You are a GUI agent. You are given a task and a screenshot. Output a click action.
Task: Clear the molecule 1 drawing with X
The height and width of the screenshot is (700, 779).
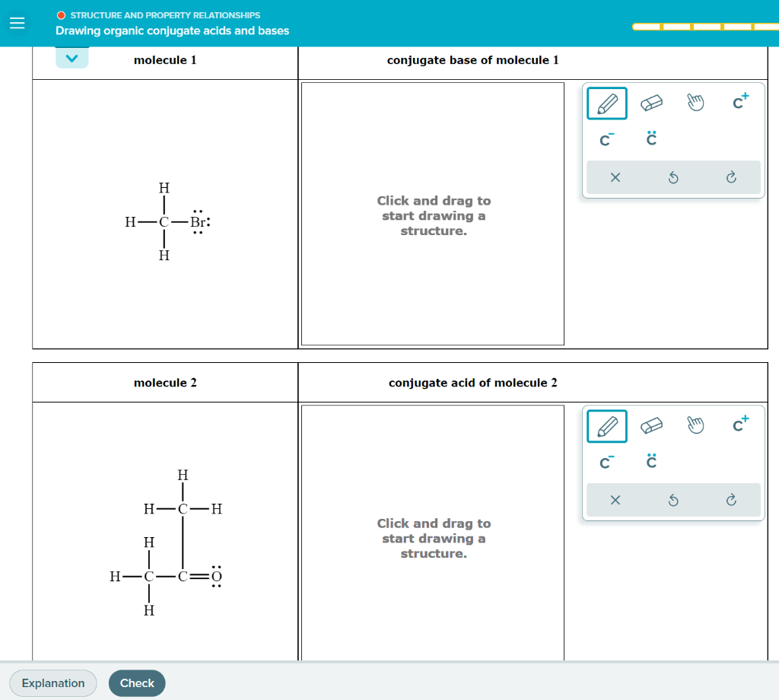(615, 177)
